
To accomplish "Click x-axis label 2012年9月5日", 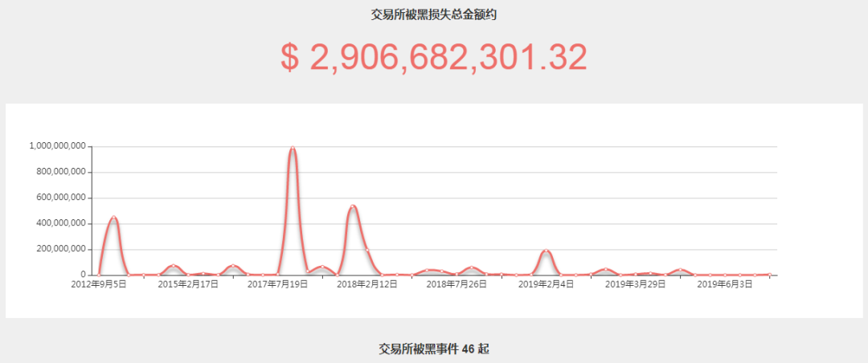I will [x=99, y=284].
